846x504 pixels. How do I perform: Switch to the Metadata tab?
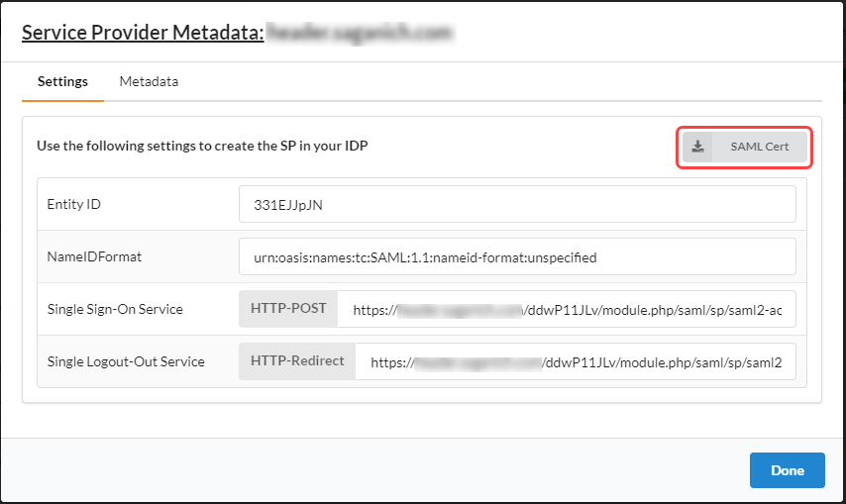[x=149, y=81]
